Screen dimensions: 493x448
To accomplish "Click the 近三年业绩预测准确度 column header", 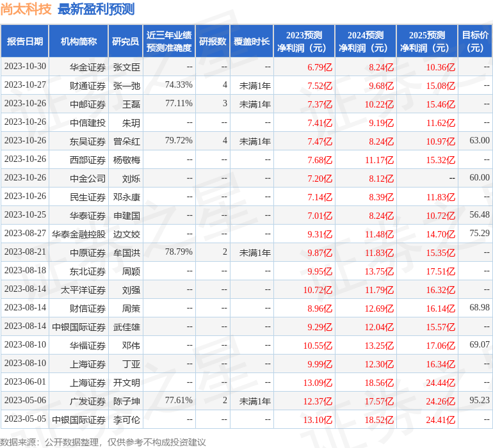I will tap(169, 41).
